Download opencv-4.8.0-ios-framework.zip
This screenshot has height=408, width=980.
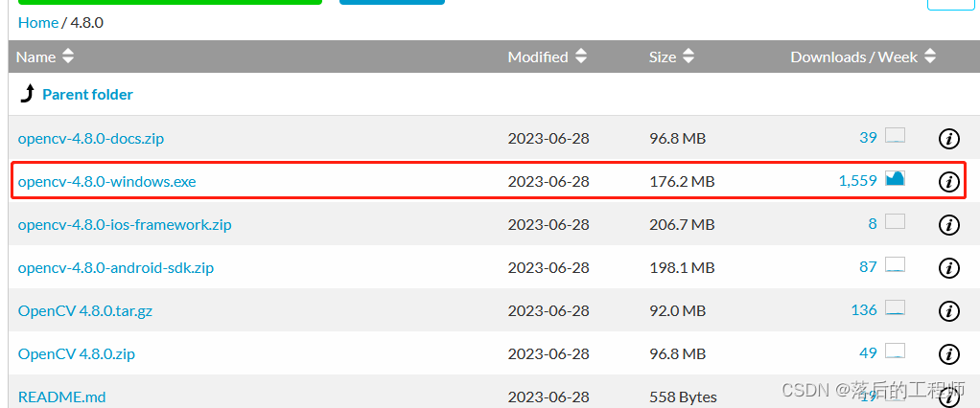click(125, 224)
